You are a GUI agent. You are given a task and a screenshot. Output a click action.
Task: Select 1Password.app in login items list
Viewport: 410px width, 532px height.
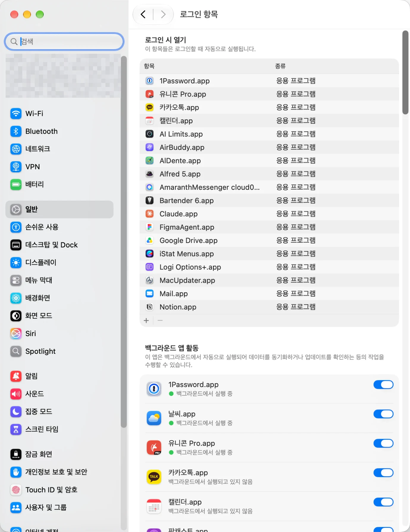coord(269,81)
